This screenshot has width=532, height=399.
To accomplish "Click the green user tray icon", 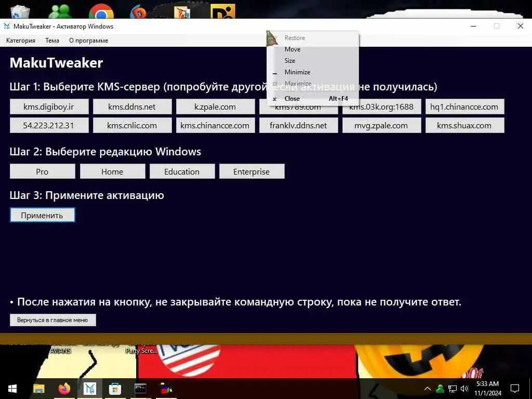I will click(x=440, y=389).
